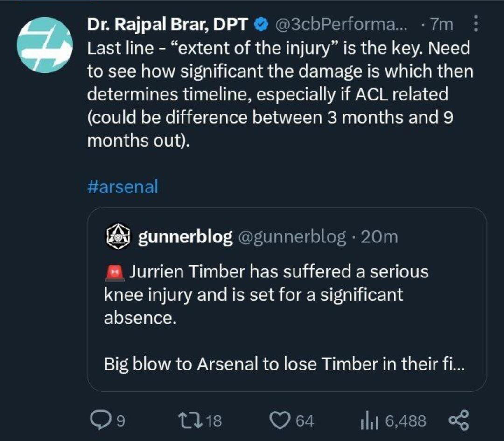
Task: Click the gunnerblog display name
Action: click(185, 237)
